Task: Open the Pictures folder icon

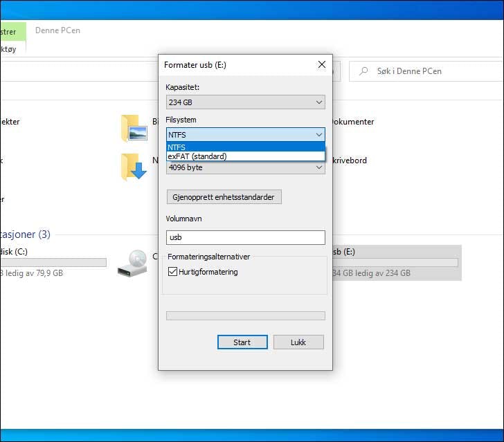Action: point(134,128)
